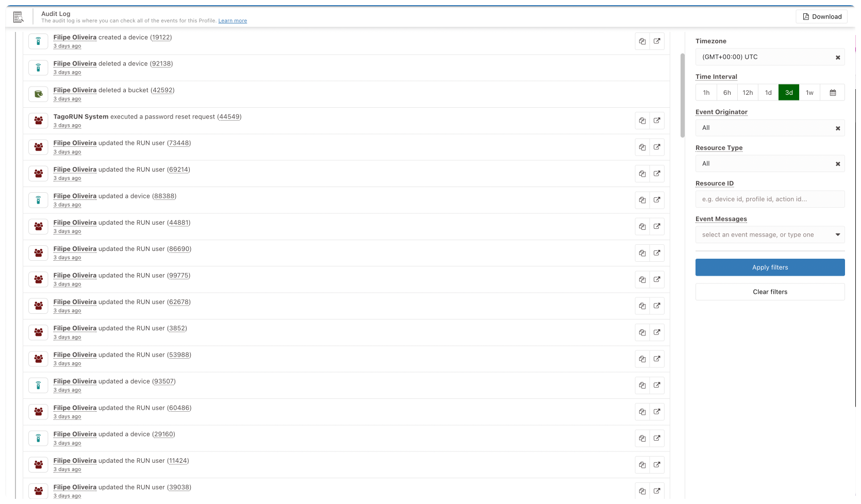Click Clear filters button
Viewport: 861px width, 504px height.
(x=770, y=292)
